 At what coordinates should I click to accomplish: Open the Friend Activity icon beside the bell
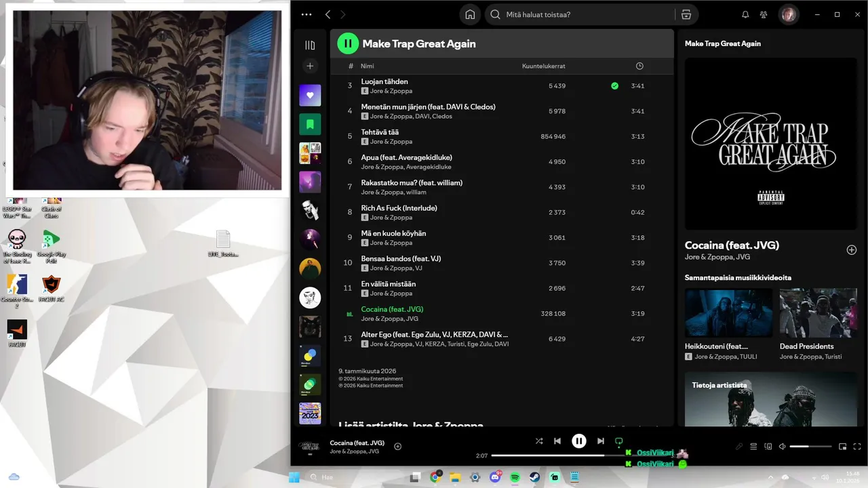pyautogui.click(x=764, y=14)
